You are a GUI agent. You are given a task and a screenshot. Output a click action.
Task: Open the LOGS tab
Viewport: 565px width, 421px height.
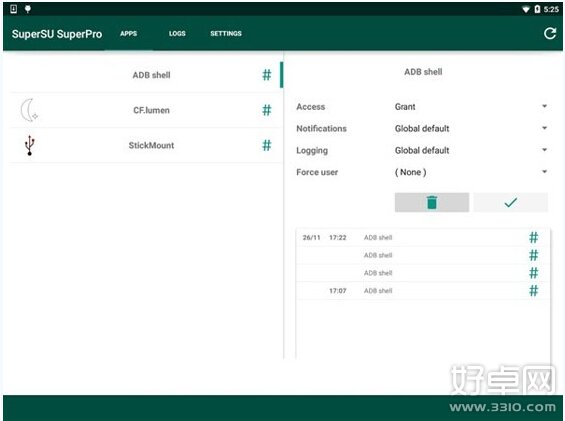pyautogui.click(x=177, y=34)
